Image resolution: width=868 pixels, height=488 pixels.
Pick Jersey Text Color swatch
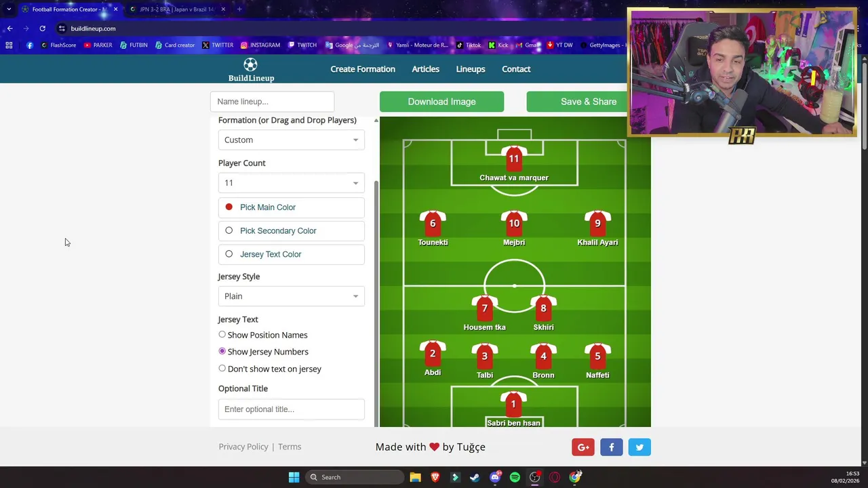[x=229, y=254]
